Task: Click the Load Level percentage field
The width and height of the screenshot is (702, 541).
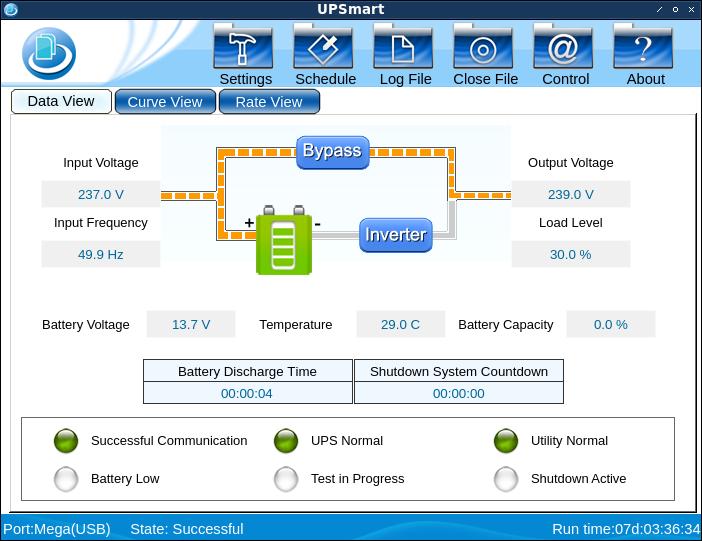Action: click(571, 254)
